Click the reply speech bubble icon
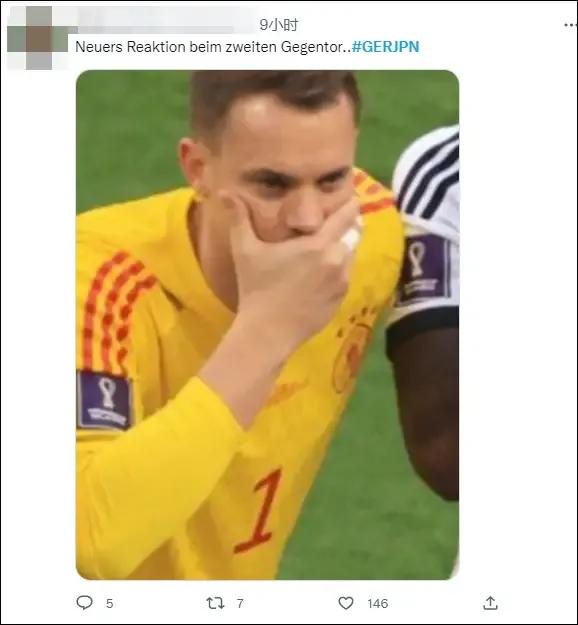 84,603
